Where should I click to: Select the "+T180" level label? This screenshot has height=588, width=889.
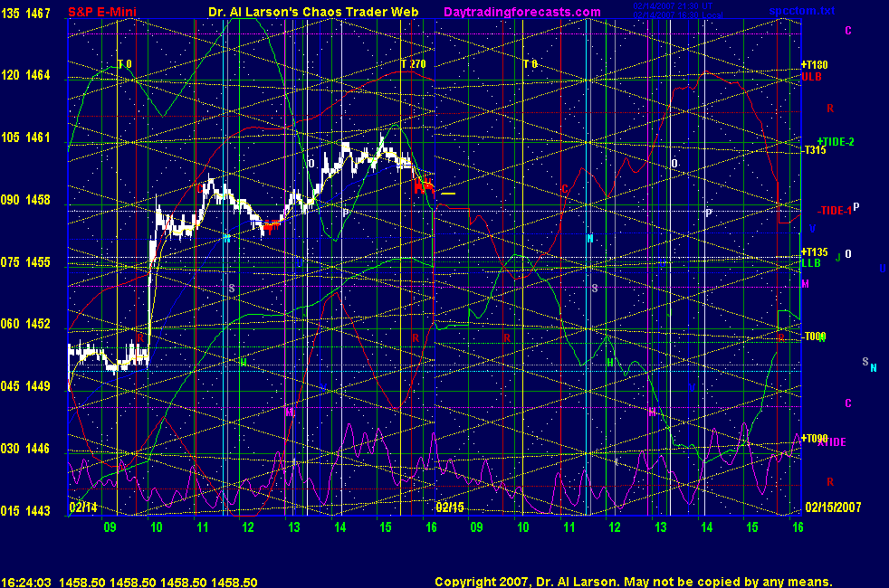coord(814,65)
